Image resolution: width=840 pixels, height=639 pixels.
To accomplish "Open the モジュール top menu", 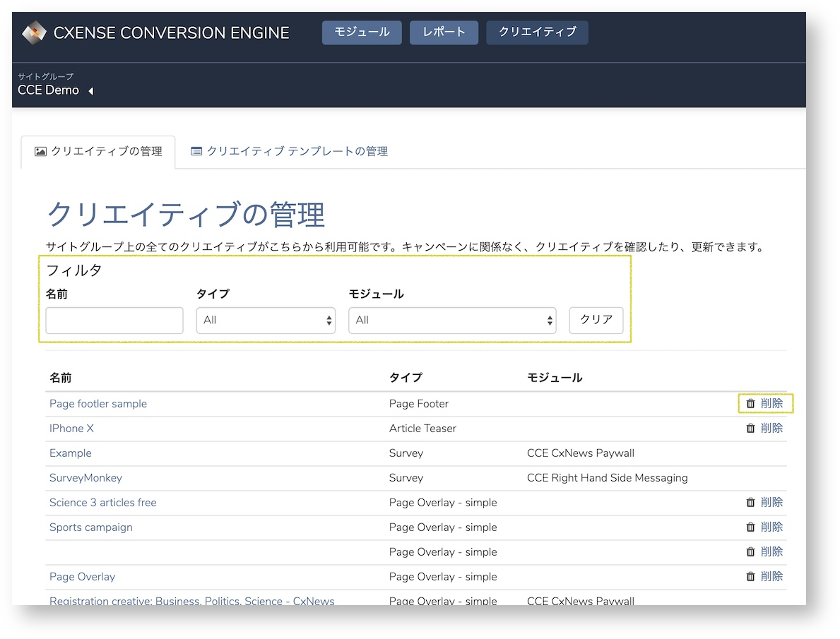I will pyautogui.click(x=362, y=32).
